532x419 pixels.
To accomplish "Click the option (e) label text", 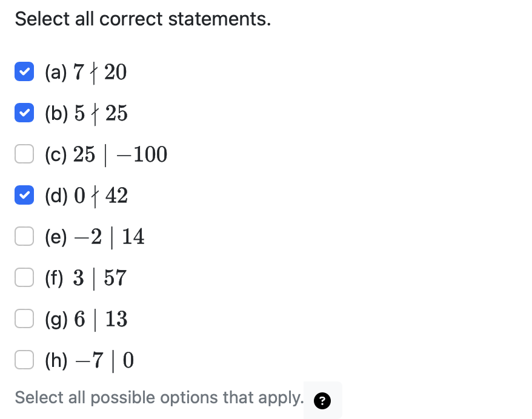I will [x=94, y=236].
